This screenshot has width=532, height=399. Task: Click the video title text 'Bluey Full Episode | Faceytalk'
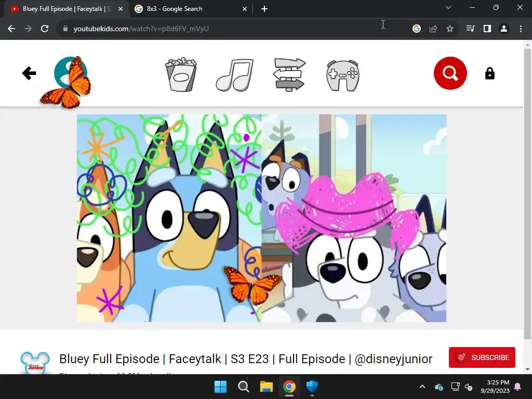(x=140, y=359)
